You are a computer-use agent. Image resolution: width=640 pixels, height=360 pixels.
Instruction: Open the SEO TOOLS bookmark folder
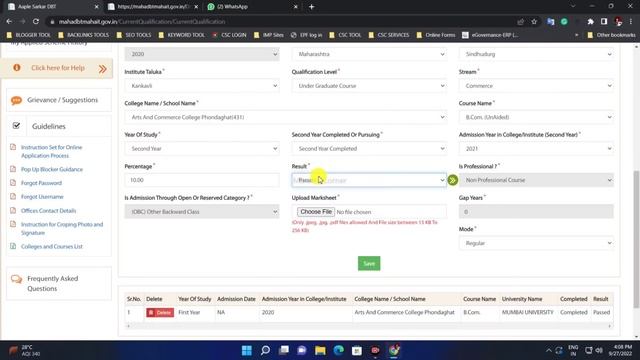pos(134,35)
